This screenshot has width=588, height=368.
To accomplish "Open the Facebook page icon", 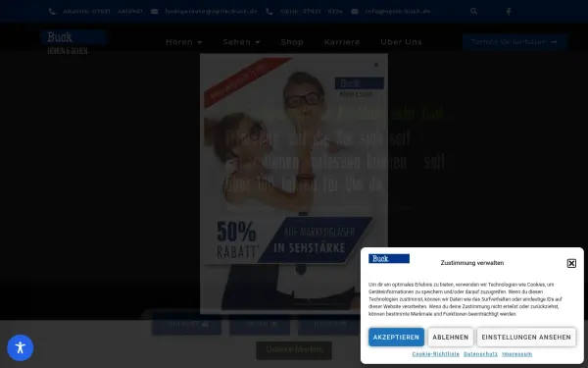I will pos(509,11).
